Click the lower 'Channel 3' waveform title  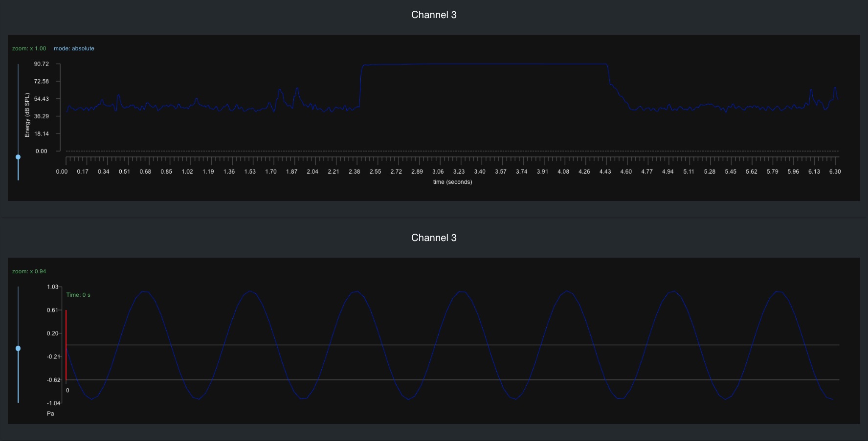[434, 238]
